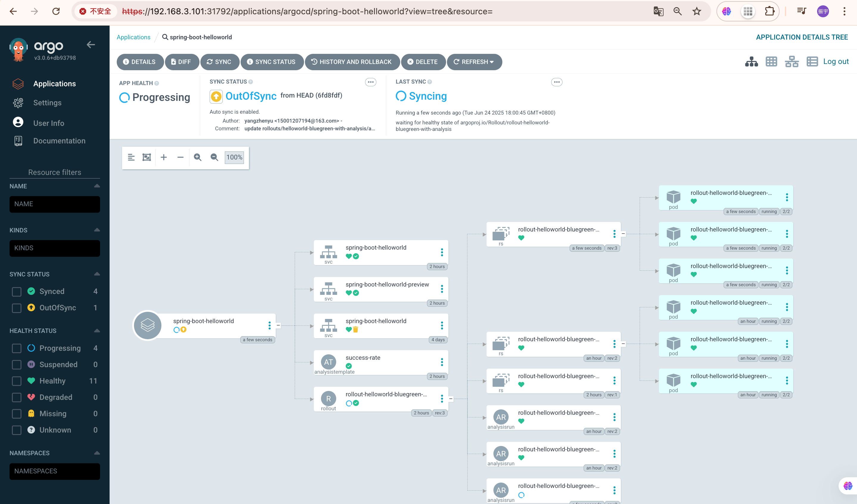Screen dimensions: 857x504
Task: Switch to the tree view icon
Action: 751,62
